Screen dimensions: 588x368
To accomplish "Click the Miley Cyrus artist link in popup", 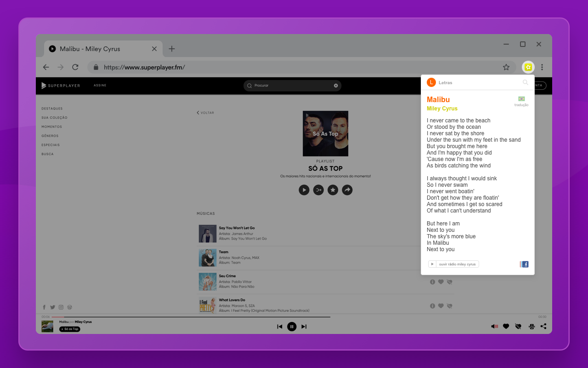I will pyautogui.click(x=442, y=109).
